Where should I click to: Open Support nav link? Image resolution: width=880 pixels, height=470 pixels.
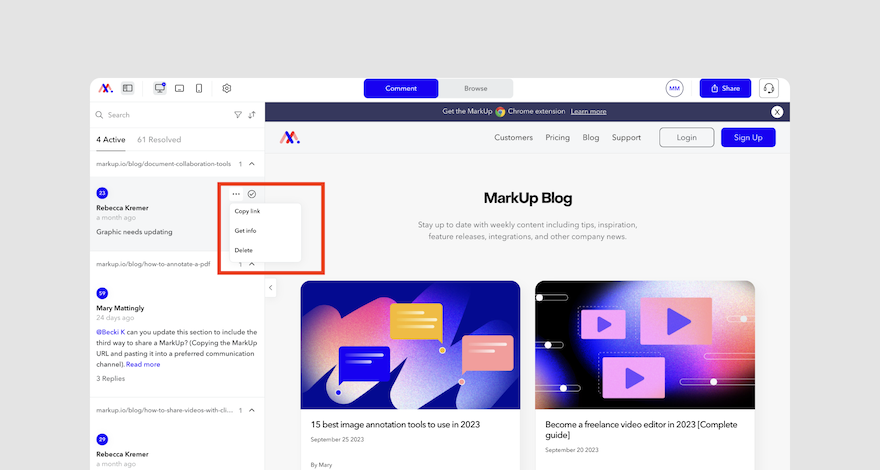[x=626, y=138]
